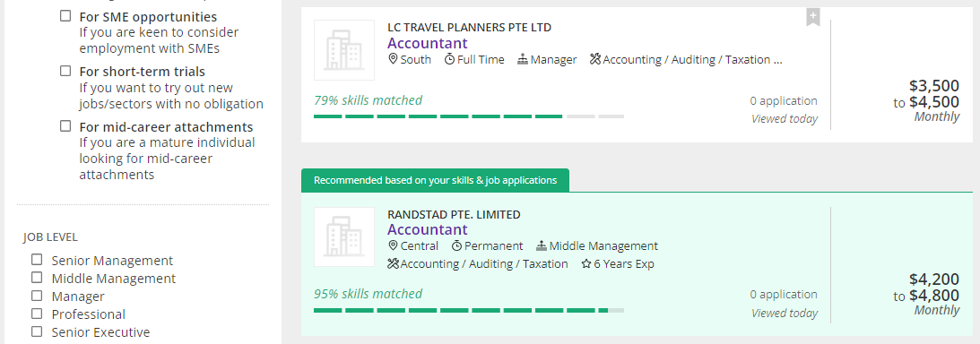Toggle the Professional job level checkbox
This screenshot has width=980, height=344.
pos(38,314)
